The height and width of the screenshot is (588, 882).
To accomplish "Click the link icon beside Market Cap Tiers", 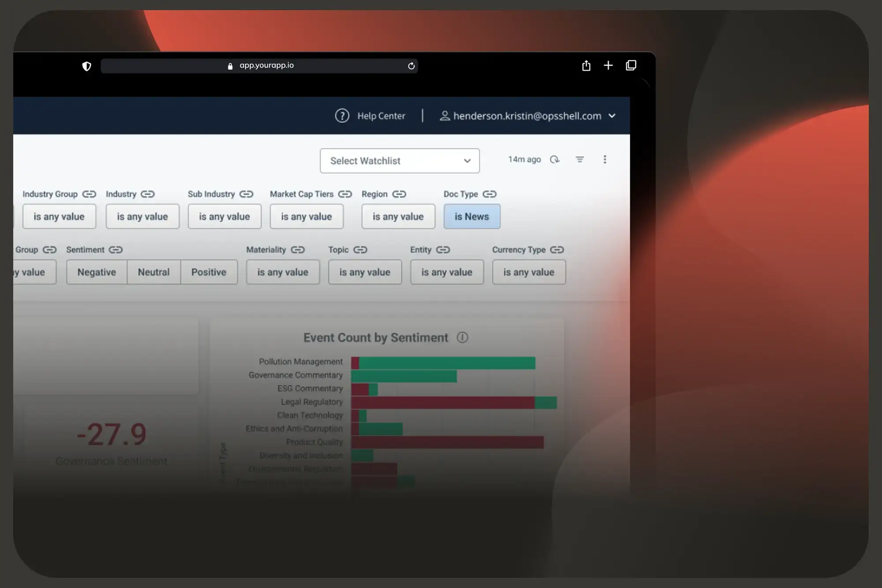I will pos(345,194).
